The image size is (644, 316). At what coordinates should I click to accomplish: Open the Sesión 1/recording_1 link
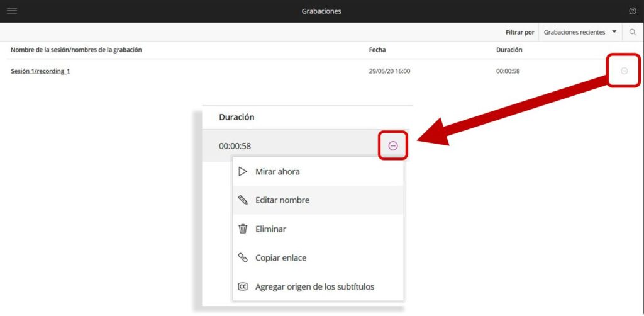40,71
